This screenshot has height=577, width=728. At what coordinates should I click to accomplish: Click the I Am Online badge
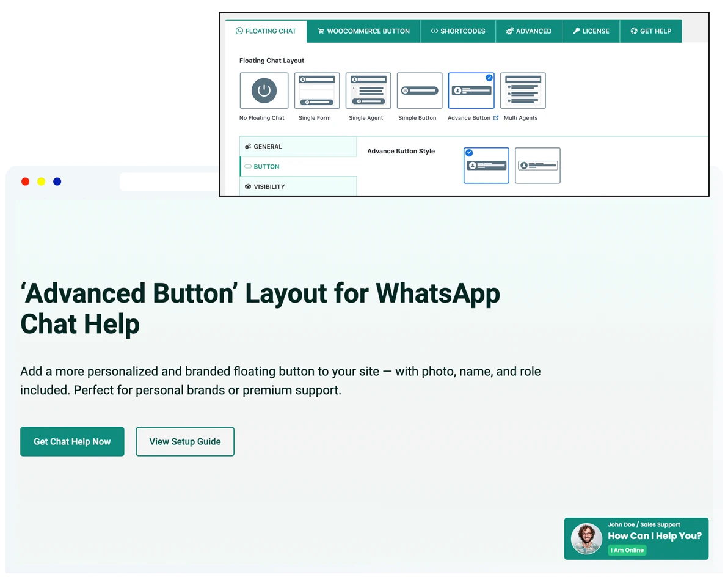click(627, 550)
